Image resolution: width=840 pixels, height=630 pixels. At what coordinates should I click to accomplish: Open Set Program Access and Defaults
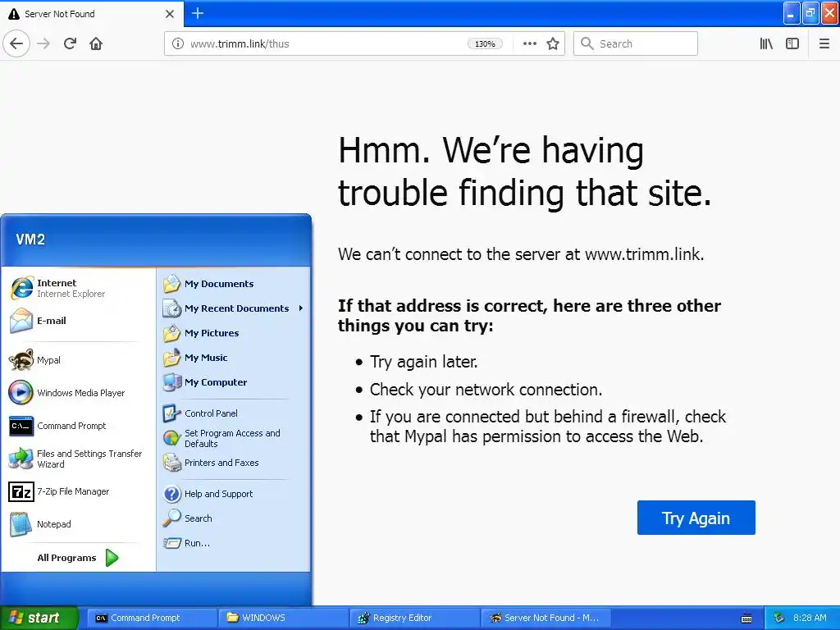click(x=234, y=438)
